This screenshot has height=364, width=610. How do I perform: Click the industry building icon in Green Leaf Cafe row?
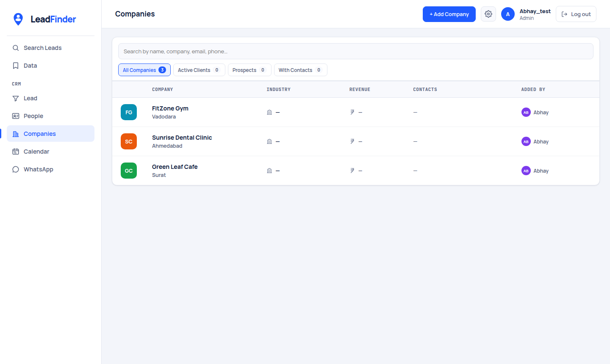269,171
